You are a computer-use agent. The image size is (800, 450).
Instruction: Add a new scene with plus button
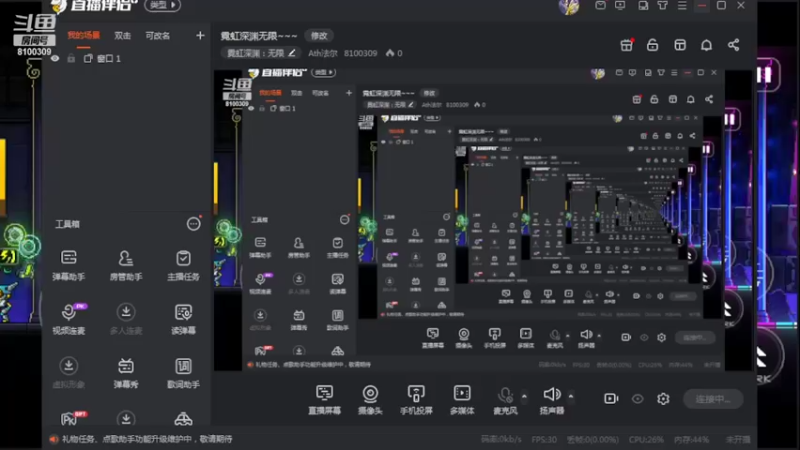click(x=200, y=35)
